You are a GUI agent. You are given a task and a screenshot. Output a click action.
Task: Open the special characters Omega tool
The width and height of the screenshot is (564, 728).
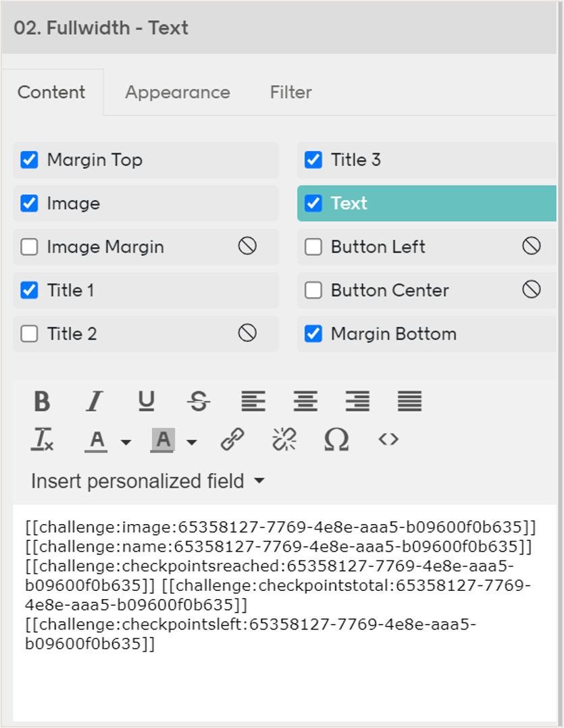[x=336, y=440]
